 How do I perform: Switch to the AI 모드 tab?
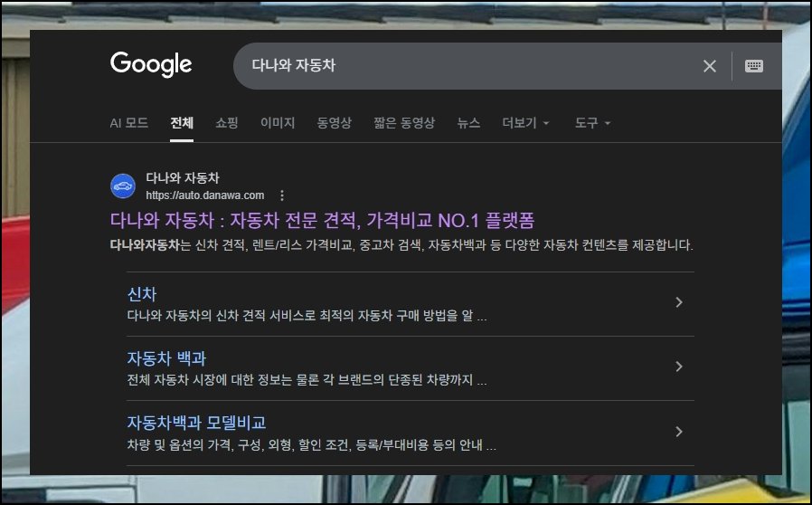[x=129, y=123]
